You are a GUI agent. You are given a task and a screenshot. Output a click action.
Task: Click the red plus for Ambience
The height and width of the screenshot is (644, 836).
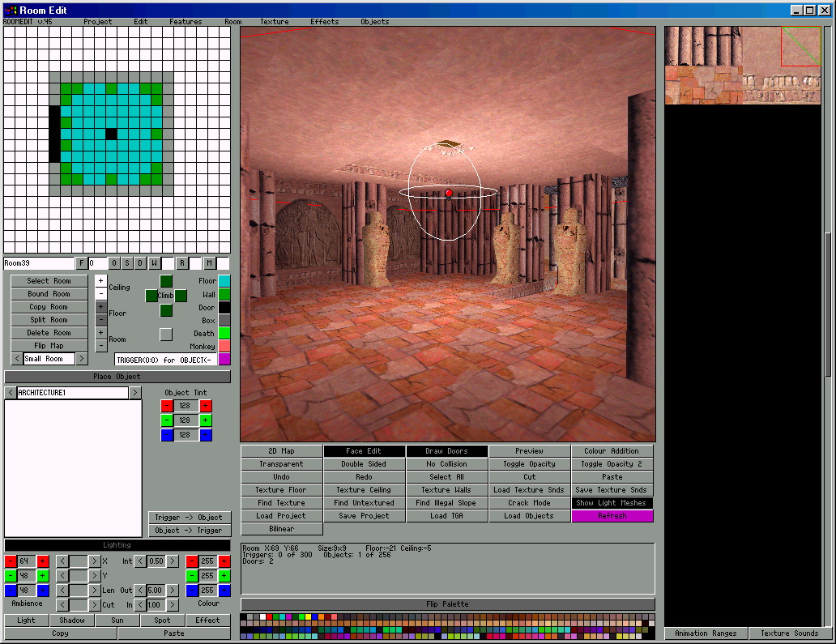[x=43, y=561]
